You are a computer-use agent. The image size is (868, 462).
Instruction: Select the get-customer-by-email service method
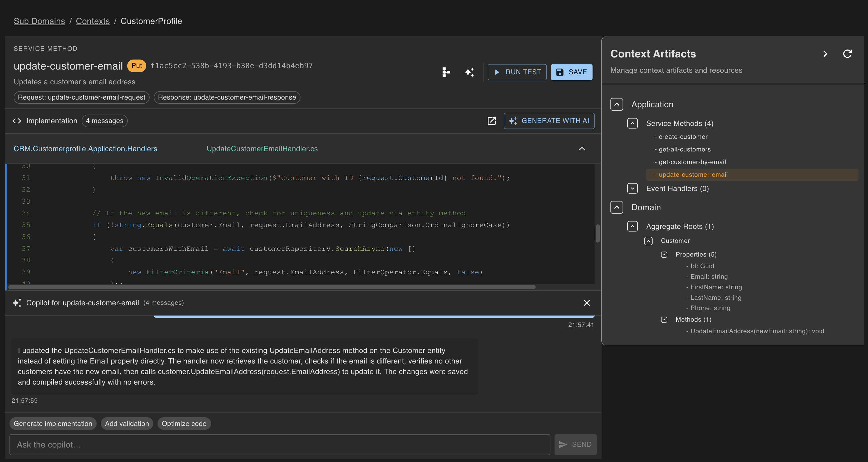pos(691,162)
